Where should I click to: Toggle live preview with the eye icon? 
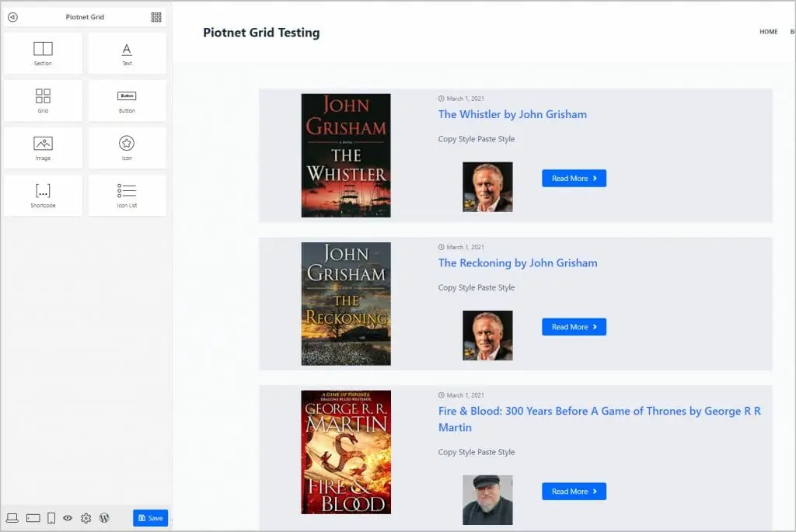68,518
